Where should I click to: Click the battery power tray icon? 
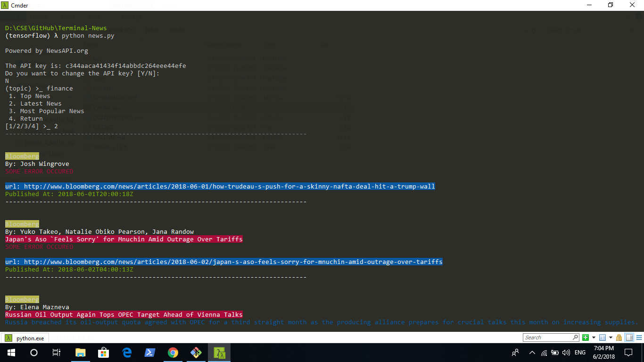(555, 353)
